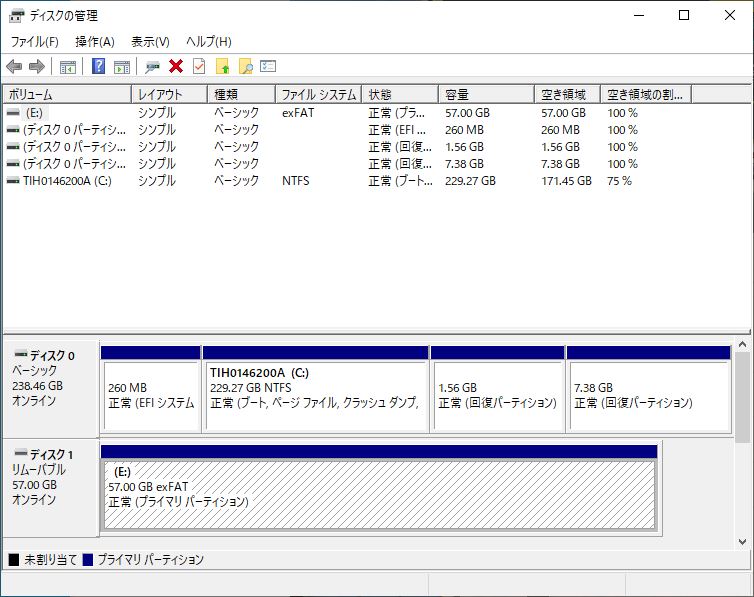Minimize the ディスクの管理 window

(639, 15)
